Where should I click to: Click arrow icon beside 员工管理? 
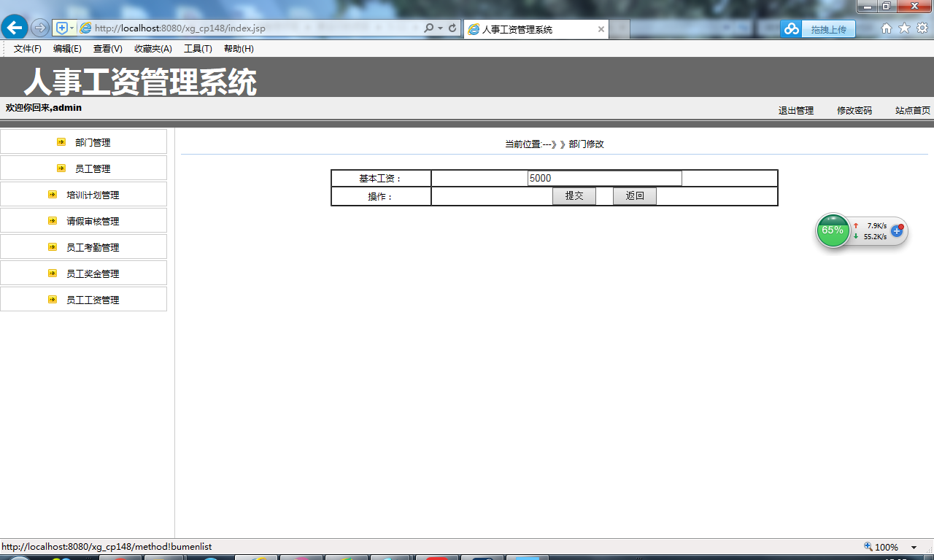pyautogui.click(x=61, y=168)
